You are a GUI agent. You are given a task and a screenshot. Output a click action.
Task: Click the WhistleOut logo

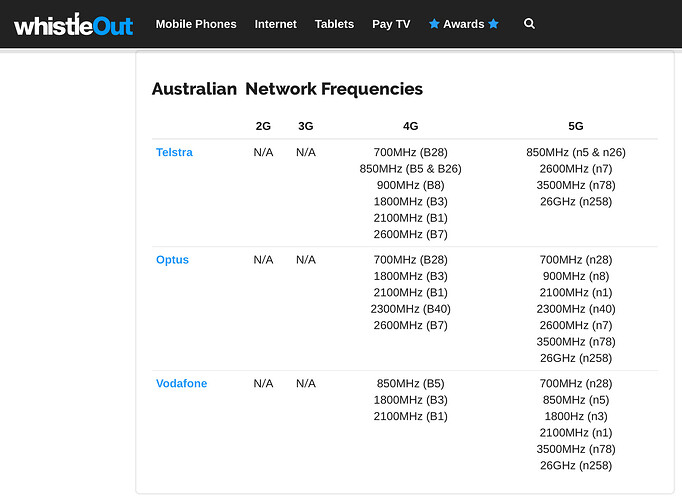[x=74, y=25]
